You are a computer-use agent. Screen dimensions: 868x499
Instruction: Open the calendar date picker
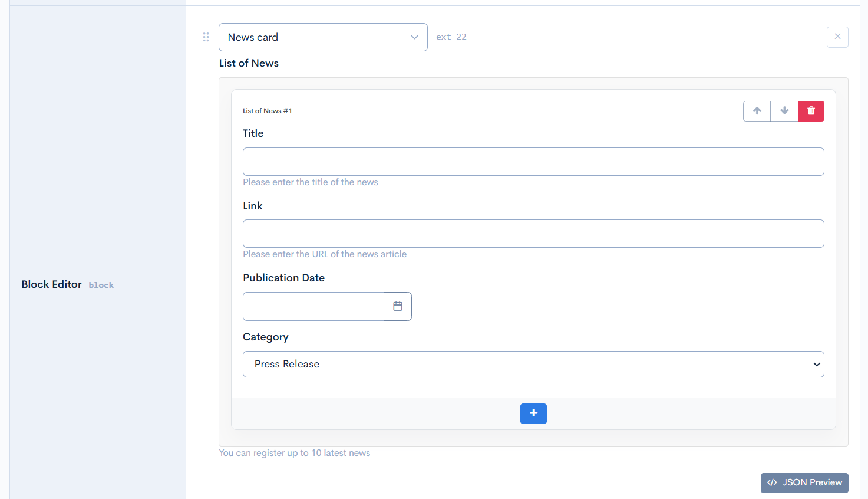pos(398,307)
